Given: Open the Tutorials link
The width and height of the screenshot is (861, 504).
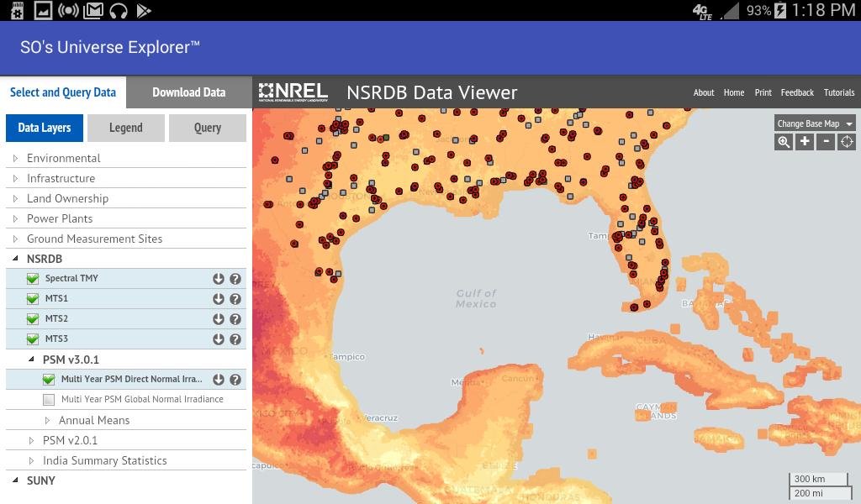Looking at the screenshot, I should pyautogui.click(x=839, y=92).
